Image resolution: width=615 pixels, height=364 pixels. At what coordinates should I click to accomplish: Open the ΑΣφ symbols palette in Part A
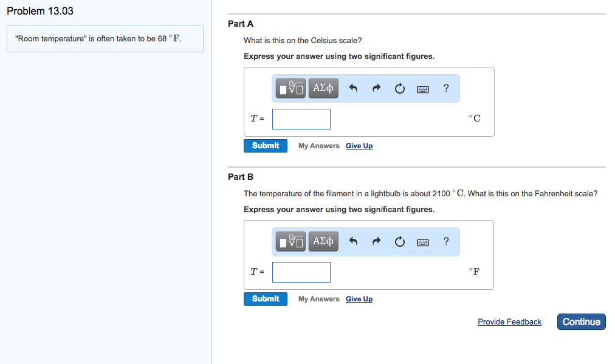(323, 88)
